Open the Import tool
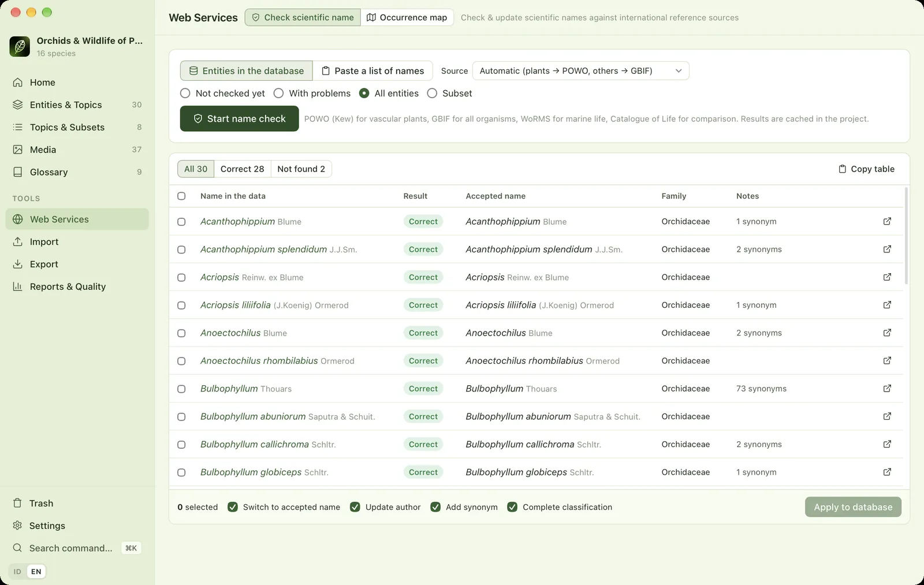 (77, 242)
